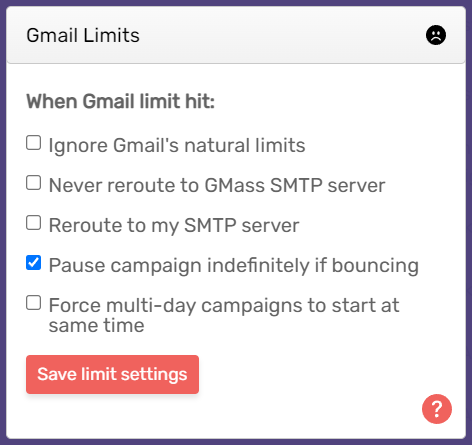
Task: Check the Reroute to my SMTP server box
Action: click(34, 223)
